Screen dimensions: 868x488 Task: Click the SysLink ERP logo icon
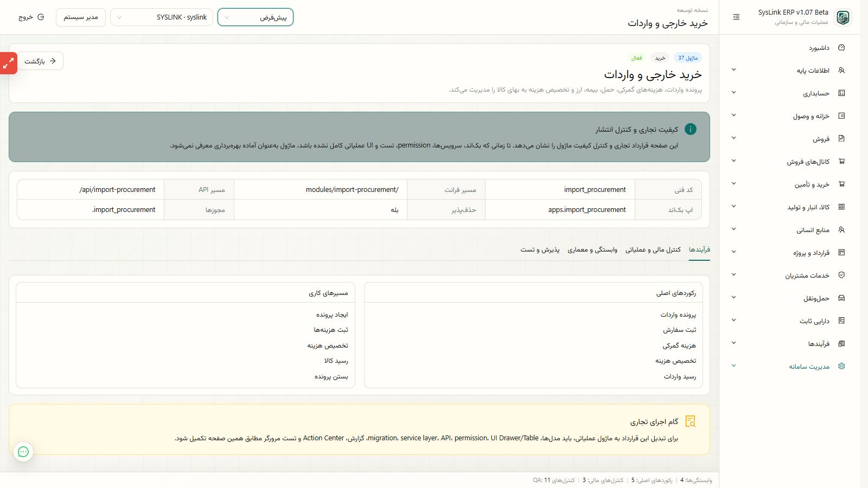[843, 17]
